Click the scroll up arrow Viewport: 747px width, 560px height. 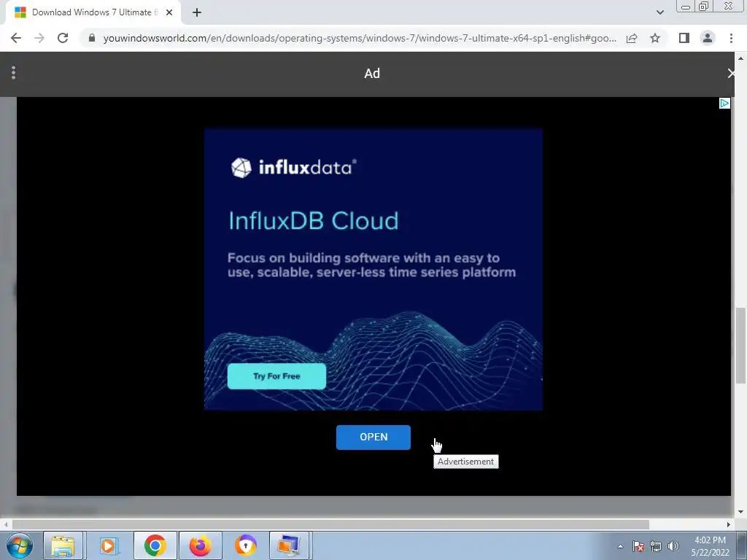tap(740, 58)
